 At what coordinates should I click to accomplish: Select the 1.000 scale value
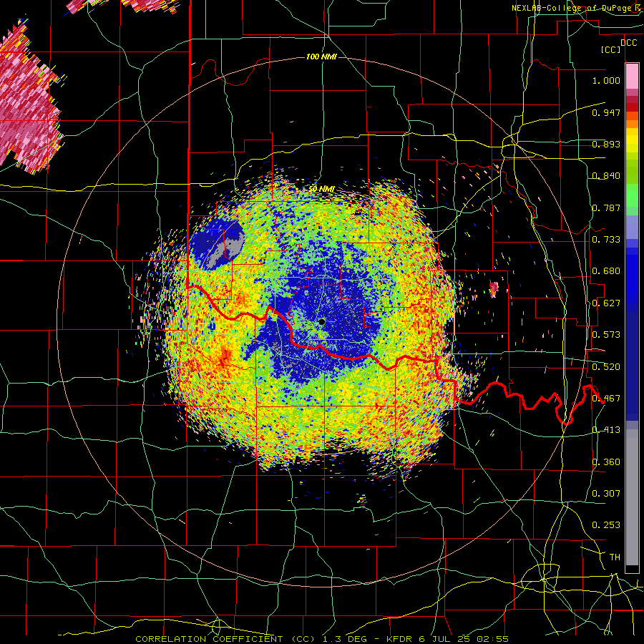606,80
